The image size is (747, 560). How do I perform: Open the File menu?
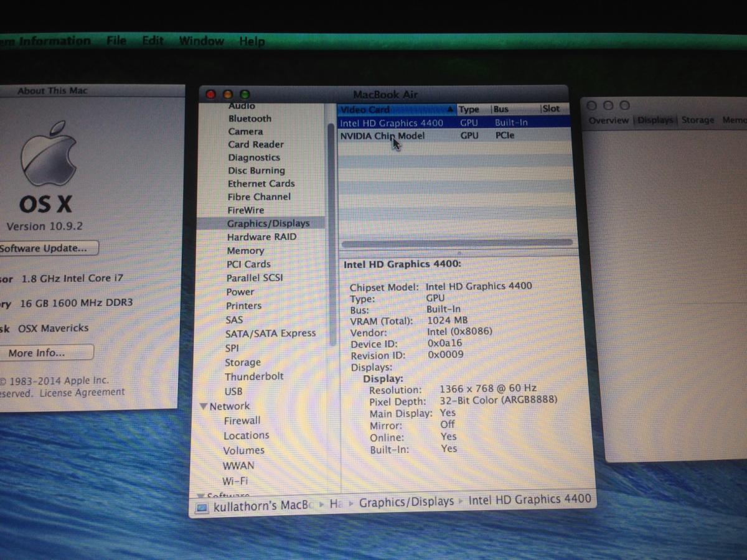[116, 41]
